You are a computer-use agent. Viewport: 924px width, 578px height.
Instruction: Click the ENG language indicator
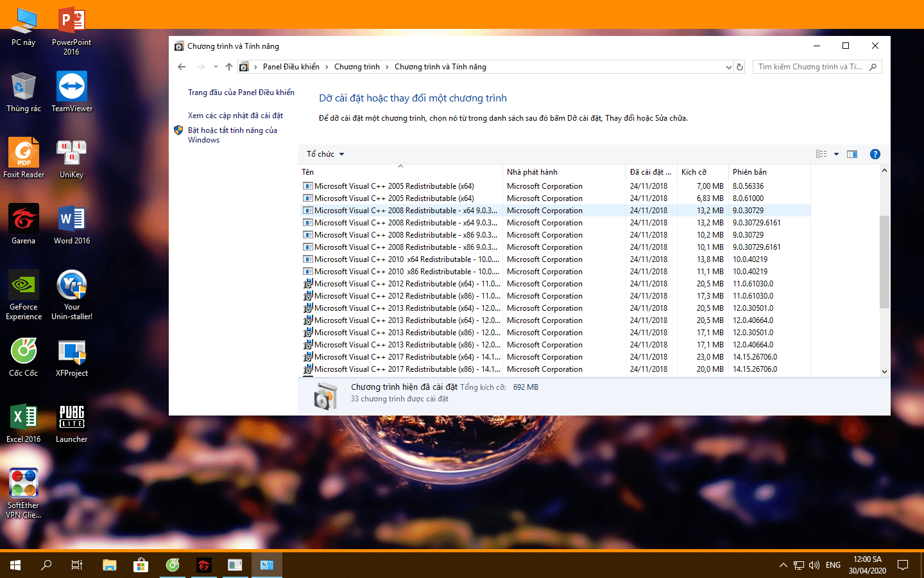click(x=833, y=565)
